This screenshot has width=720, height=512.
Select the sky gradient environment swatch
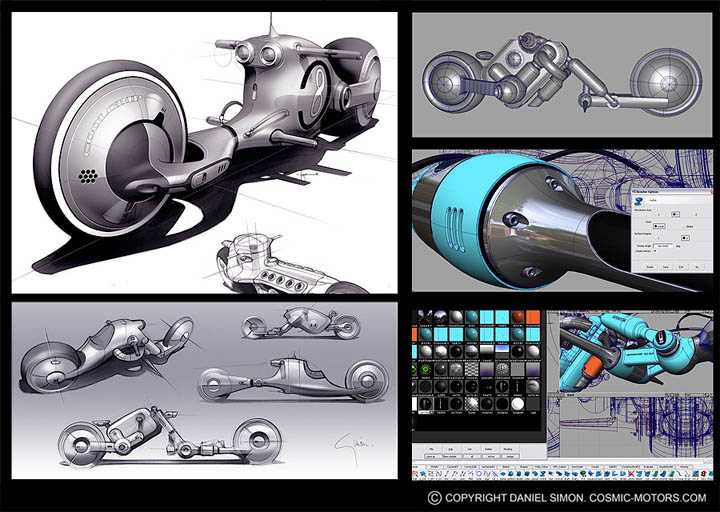click(x=502, y=351)
